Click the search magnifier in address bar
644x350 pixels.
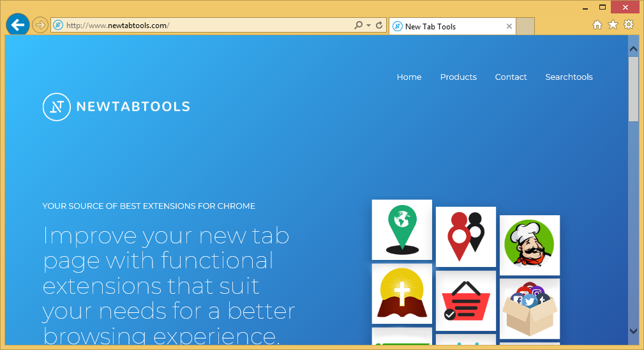pos(359,26)
